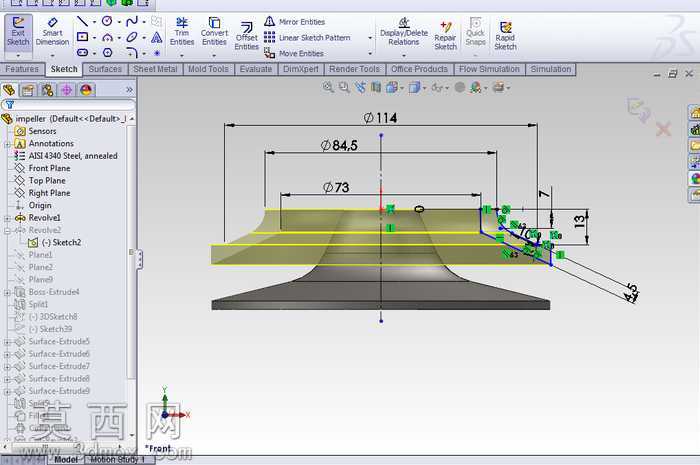This screenshot has height=465, width=700.
Task: Open the Circle tool dropdown arrow
Action: point(119,21)
